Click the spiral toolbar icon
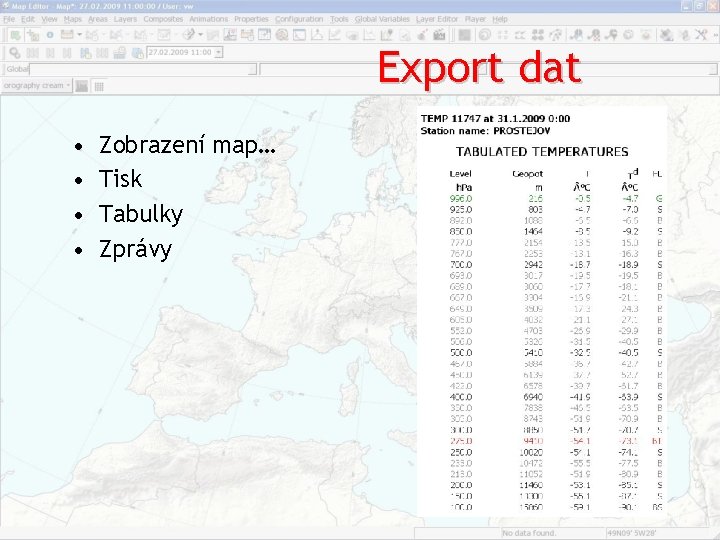Screen dimensions: 720x540 (484, 34)
